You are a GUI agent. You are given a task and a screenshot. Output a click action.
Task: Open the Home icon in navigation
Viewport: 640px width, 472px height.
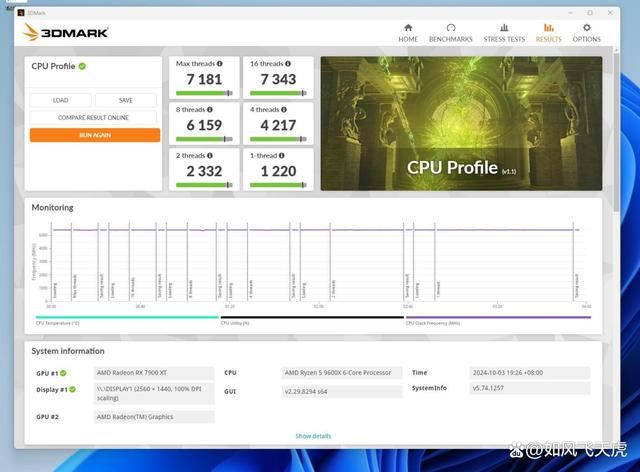pos(408,28)
